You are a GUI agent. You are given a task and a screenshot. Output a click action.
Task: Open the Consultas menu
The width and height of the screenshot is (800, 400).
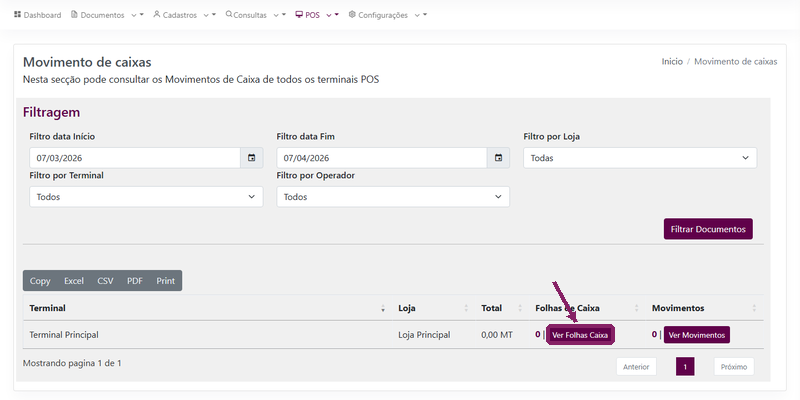pos(256,15)
